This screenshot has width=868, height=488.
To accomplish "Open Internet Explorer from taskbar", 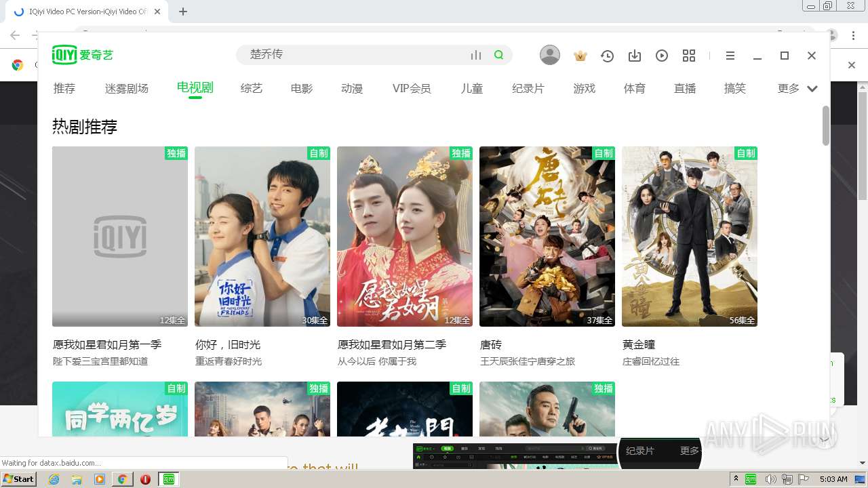I will click(x=54, y=479).
